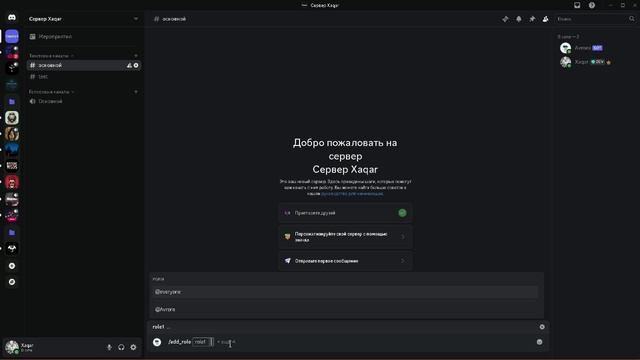Join the Основной voice channel
The width and height of the screenshot is (640, 360).
point(84,101)
